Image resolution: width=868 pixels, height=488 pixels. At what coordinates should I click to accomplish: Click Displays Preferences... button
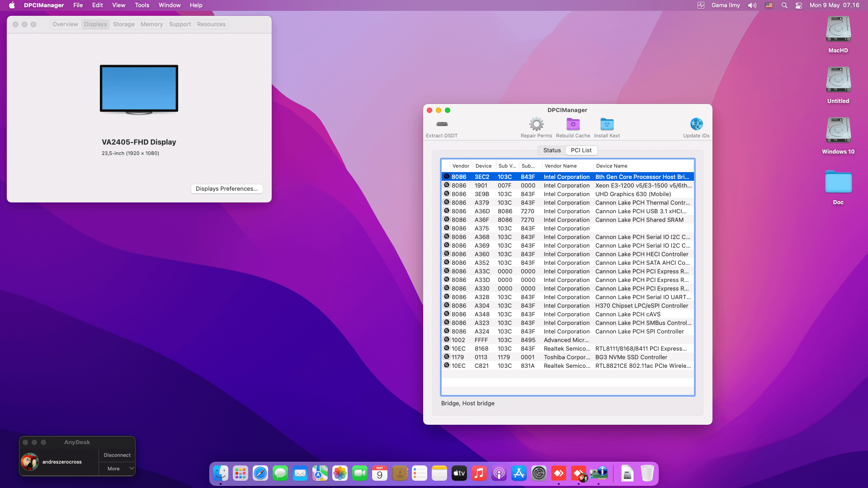tap(226, 189)
